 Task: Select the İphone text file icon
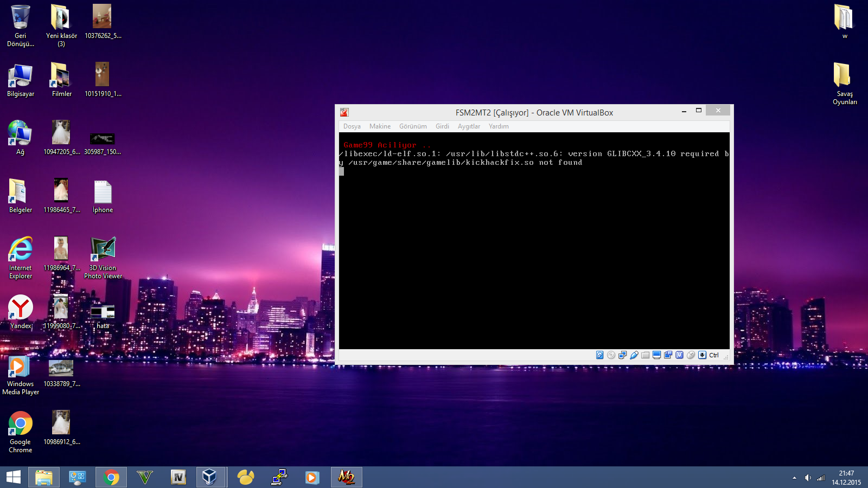pyautogui.click(x=103, y=196)
